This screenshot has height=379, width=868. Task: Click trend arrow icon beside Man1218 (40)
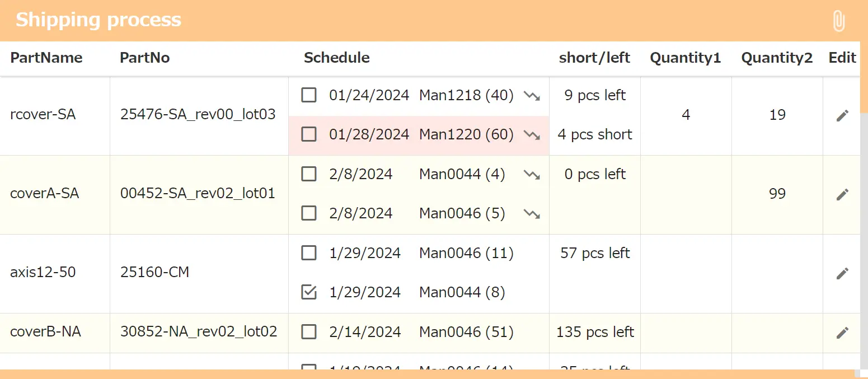tap(532, 96)
